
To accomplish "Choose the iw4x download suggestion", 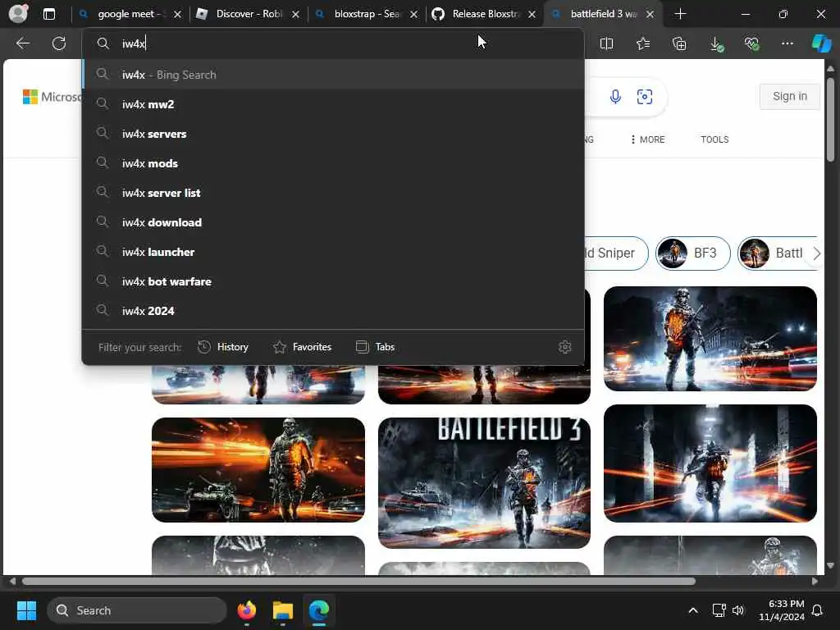I will (333, 221).
